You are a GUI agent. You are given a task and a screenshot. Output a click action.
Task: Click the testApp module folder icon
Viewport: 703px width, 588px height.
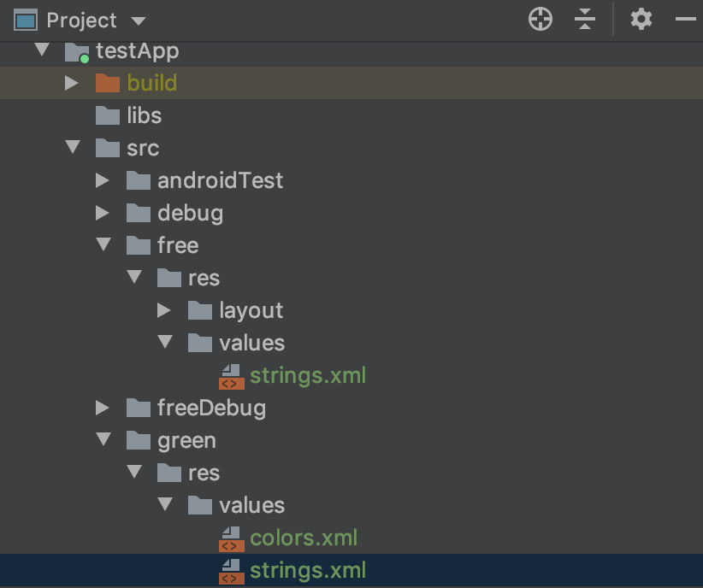click(x=77, y=52)
